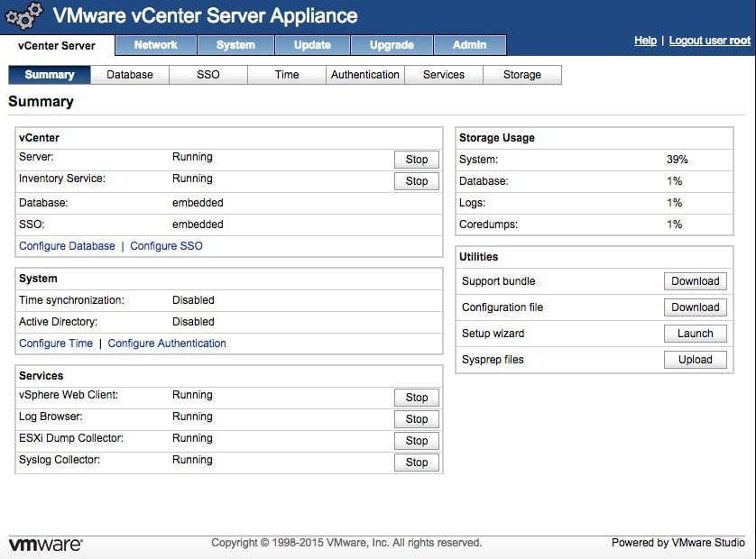
Task: Switch to the System tab
Action: [235, 45]
